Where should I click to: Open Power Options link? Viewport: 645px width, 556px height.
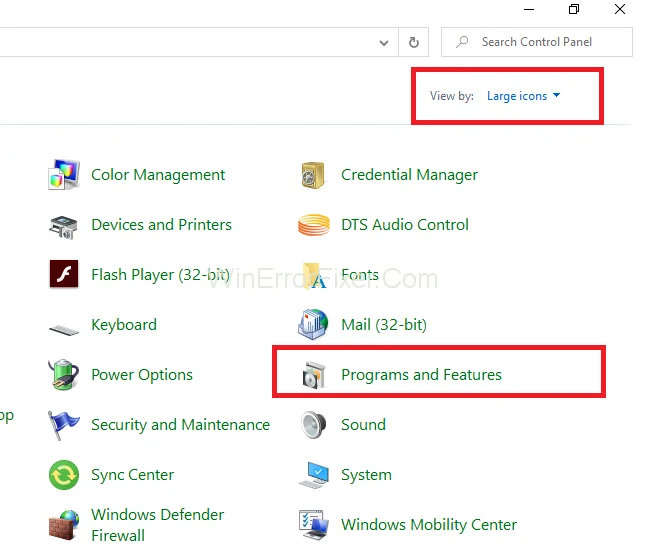[142, 375]
